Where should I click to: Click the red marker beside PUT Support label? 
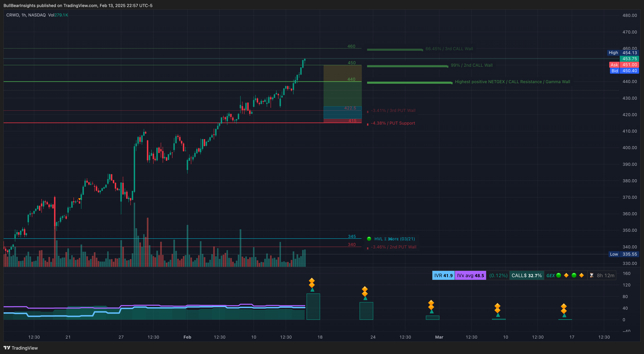[367, 124]
